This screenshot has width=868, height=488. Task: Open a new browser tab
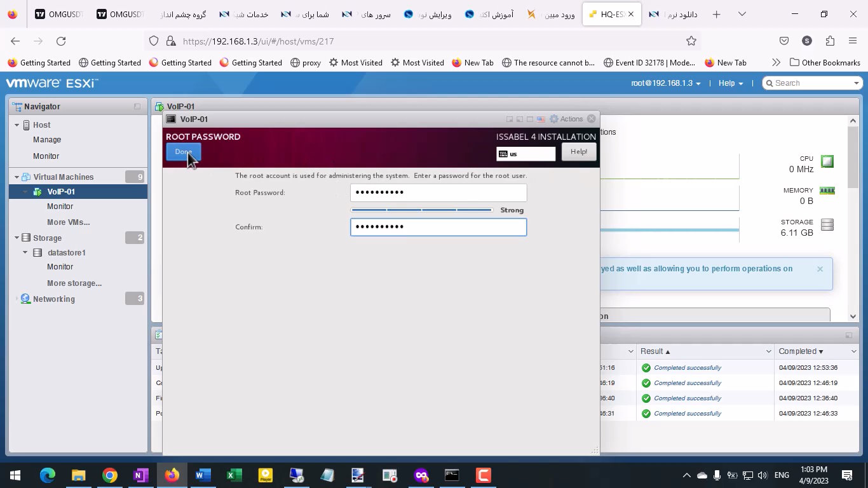[x=717, y=14]
